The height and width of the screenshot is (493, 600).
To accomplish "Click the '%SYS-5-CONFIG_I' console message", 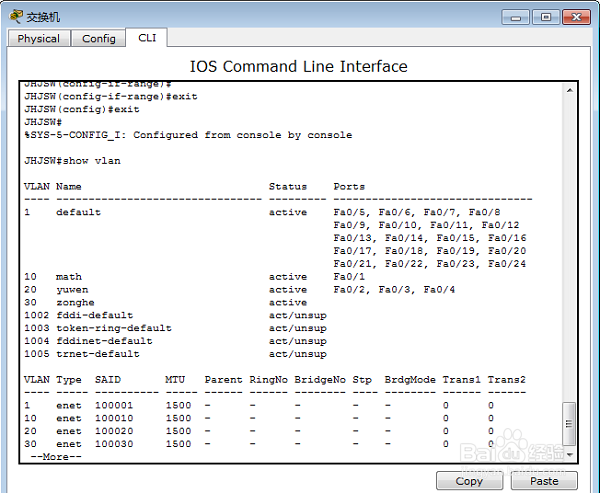I will point(188,135).
